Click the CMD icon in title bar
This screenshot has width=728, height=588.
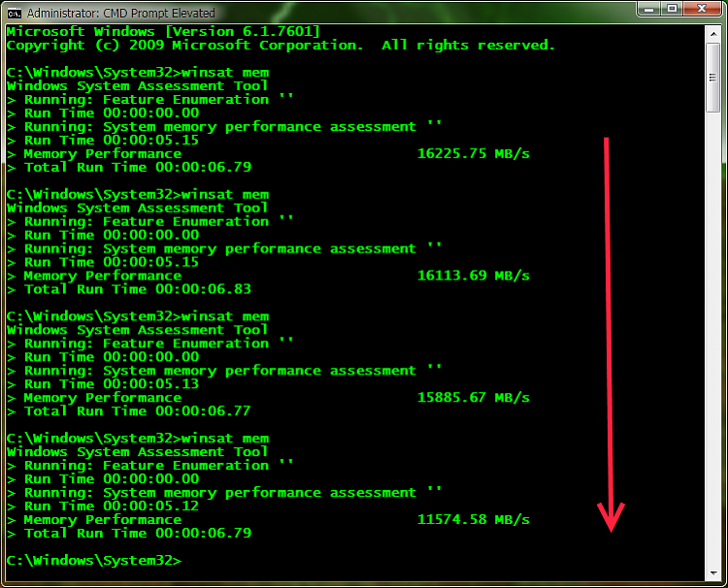coord(15,13)
